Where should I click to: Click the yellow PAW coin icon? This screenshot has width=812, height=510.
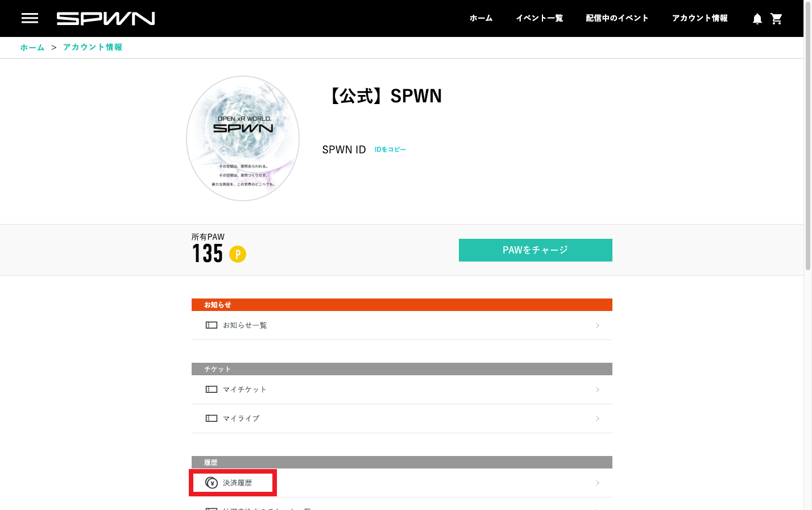tap(238, 254)
